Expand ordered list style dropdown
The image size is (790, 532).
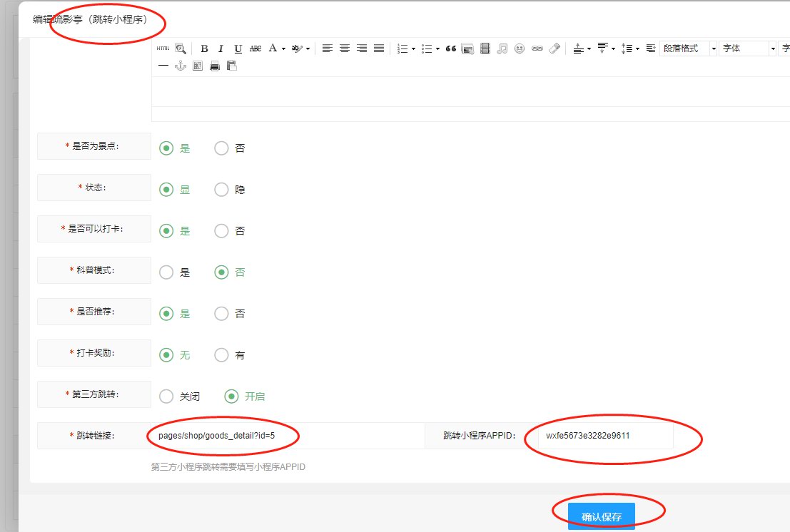click(x=414, y=48)
